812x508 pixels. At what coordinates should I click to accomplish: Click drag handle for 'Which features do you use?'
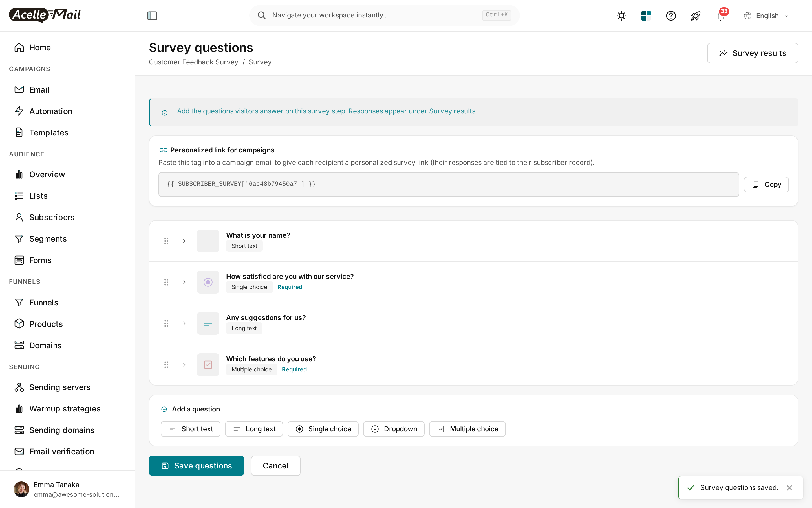[166, 365]
